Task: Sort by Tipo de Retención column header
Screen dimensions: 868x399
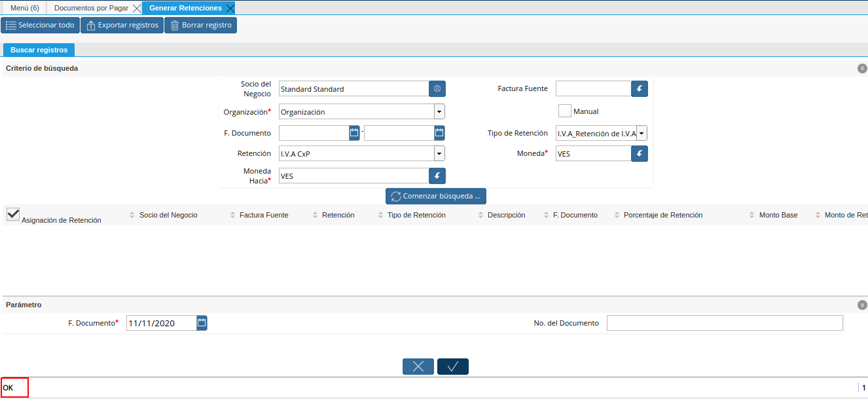Action: [416, 215]
